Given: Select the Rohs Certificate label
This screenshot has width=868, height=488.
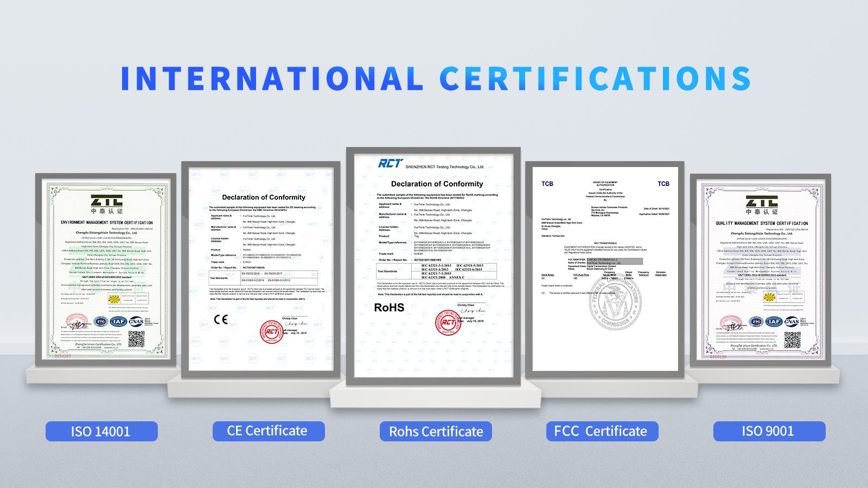Looking at the screenshot, I should pyautogui.click(x=436, y=432).
